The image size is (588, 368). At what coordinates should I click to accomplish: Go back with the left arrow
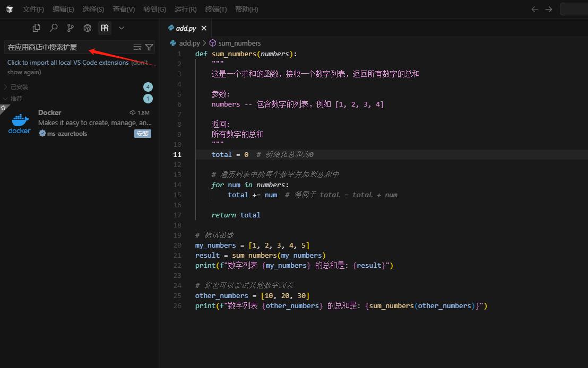[x=535, y=10]
